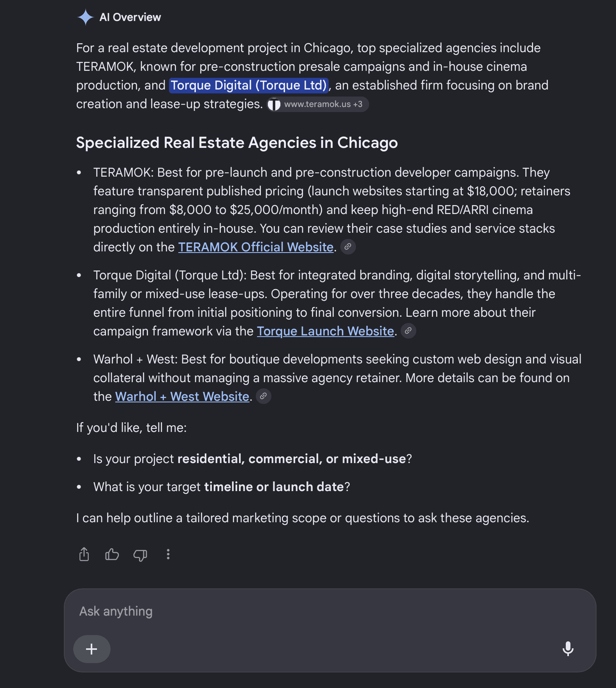Click the link icon after TERAMOK Official Website

348,247
